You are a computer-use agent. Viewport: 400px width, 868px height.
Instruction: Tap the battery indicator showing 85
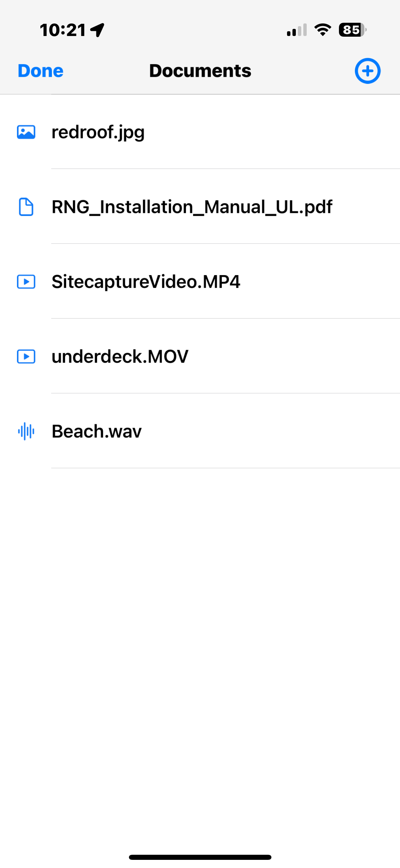[x=353, y=30]
